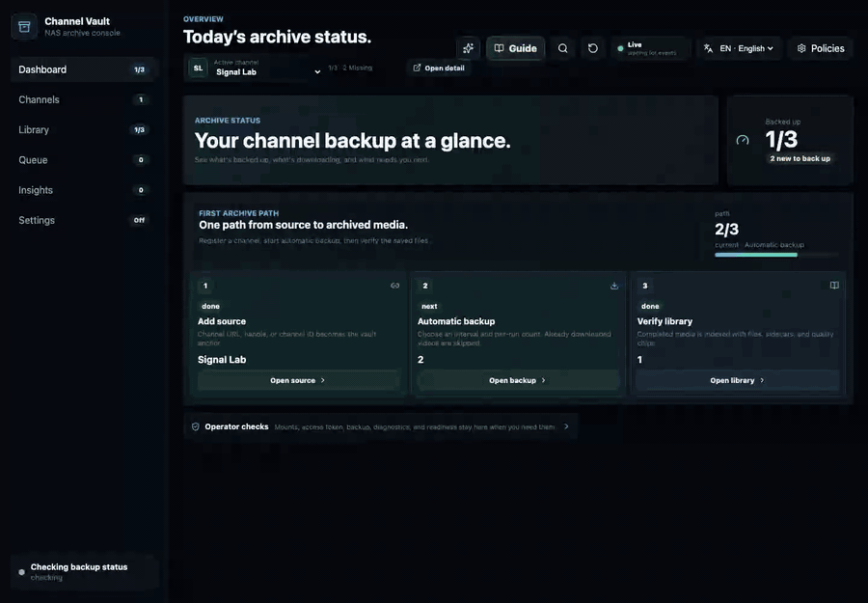The height and width of the screenshot is (603, 868).
Task: Click the Checking backup status panel
Action: (x=85, y=572)
